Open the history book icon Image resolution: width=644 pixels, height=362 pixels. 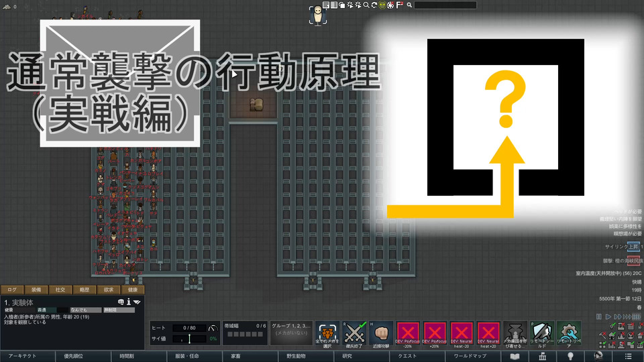(x=515, y=356)
